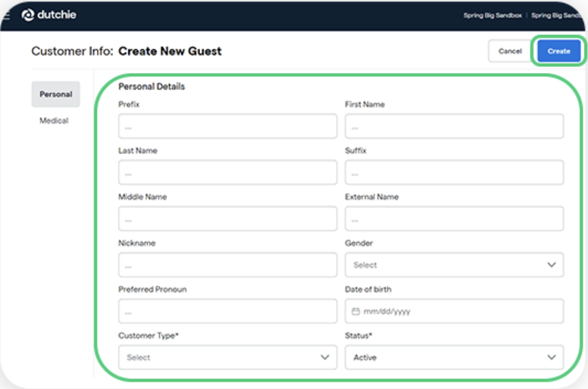Click the dutchie logo icon
Image resolution: width=588 pixels, height=389 pixels.
click(x=28, y=15)
